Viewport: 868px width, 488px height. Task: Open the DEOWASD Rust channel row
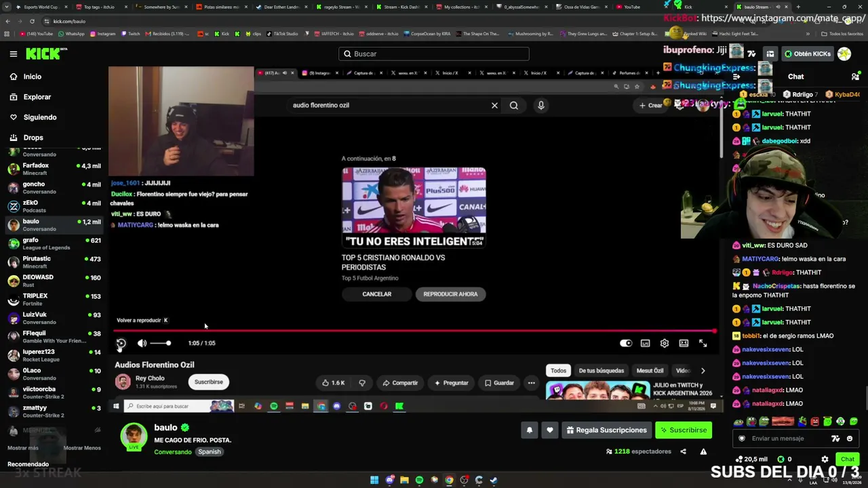[54, 281]
